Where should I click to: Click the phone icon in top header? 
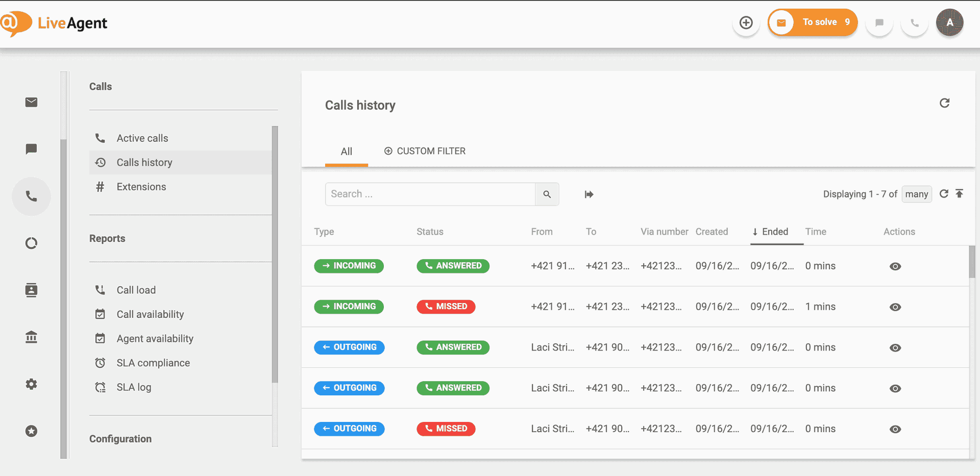click(914, 22)
